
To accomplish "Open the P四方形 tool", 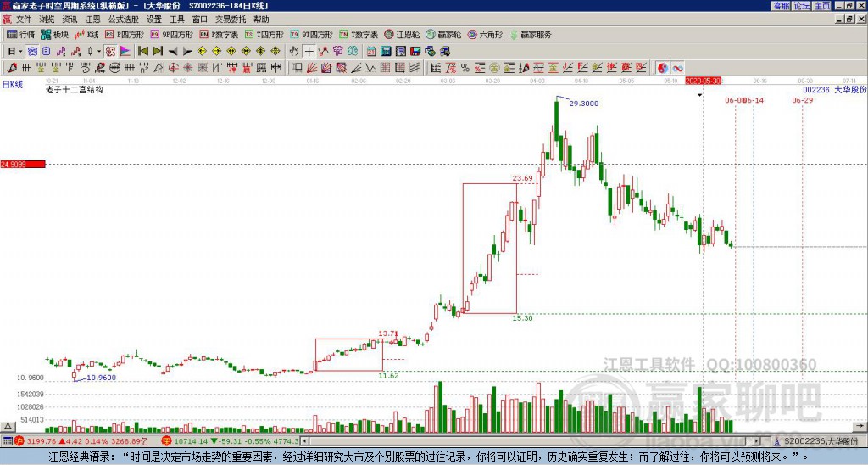I will click(125, 34).
